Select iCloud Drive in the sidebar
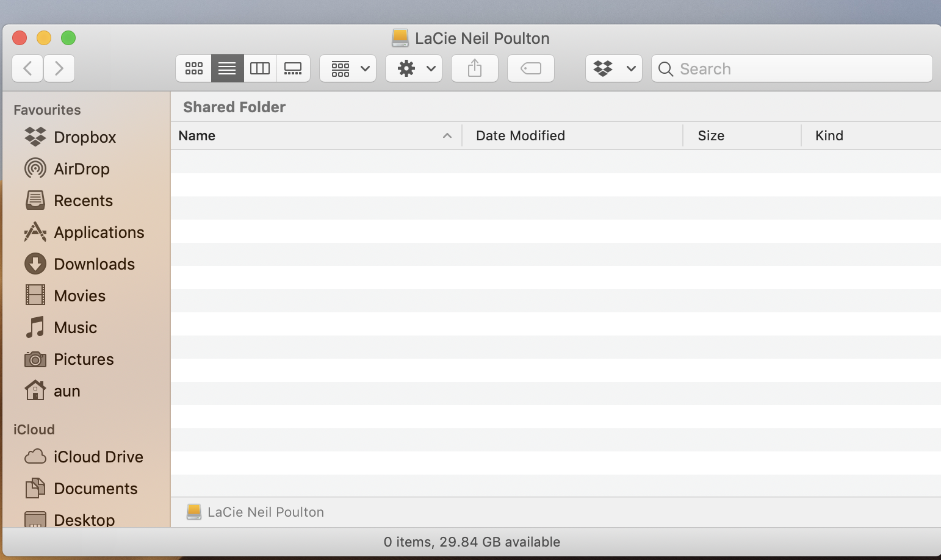 point(98,457)
